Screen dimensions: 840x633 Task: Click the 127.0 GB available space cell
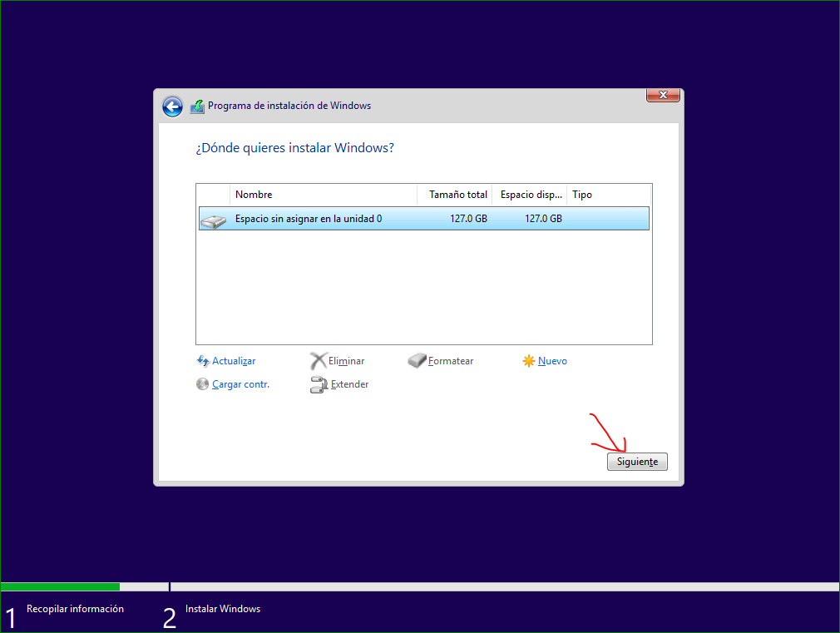pyautogui.click(x=543, y=219)
